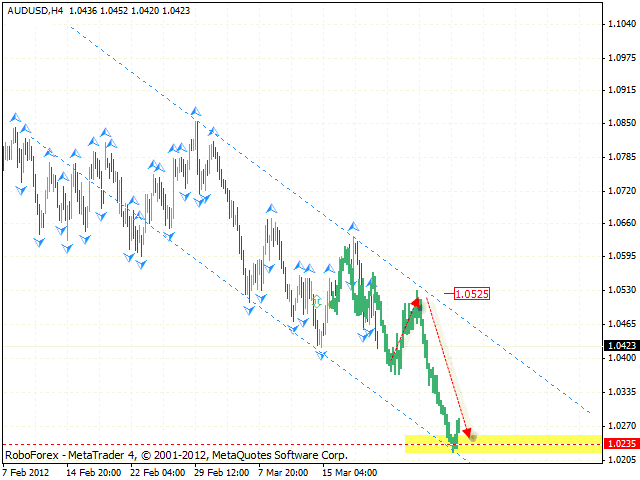Viewport: 640px width, 480px height.
Task: Click the 1.1040 value on the price axis
Action: pos(619,24)
